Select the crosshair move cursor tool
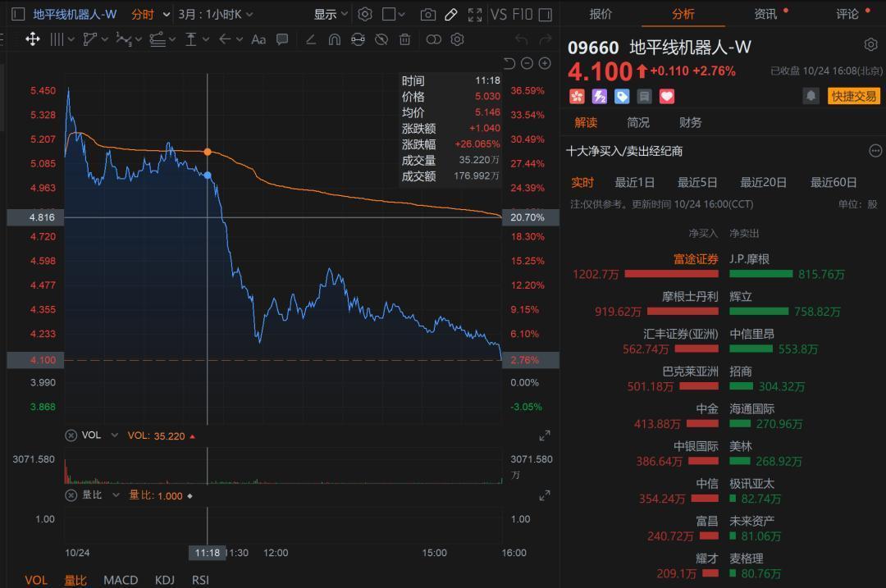 33,39
